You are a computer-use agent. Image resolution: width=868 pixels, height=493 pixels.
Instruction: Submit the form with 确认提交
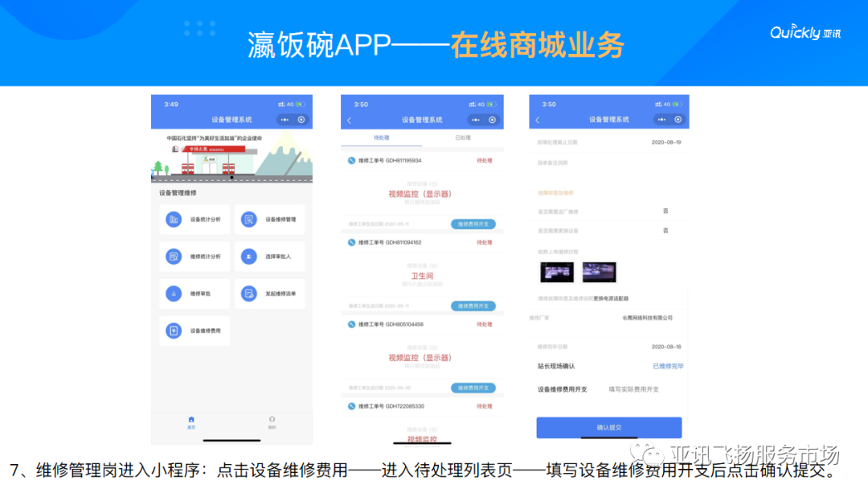pos(609,428)
